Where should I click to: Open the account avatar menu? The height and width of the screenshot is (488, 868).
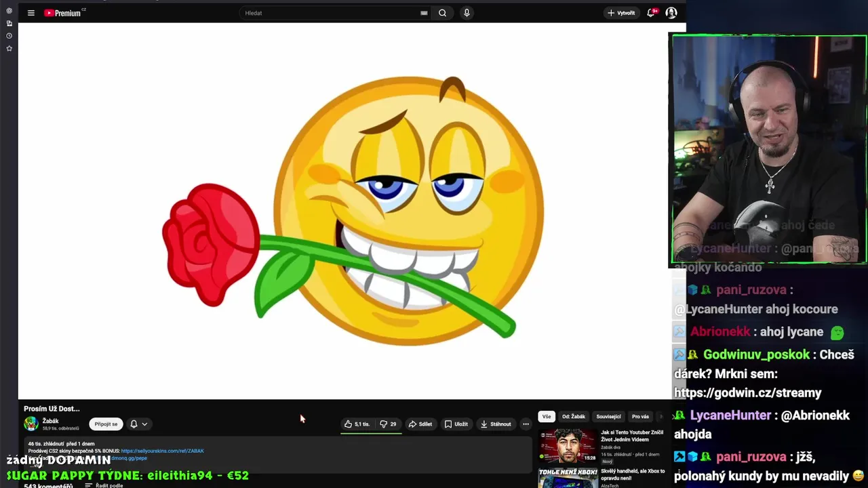click(671, 13)
